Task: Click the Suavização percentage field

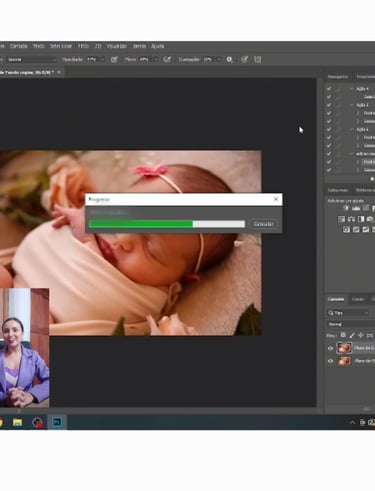Action: [x=209, y=60]
